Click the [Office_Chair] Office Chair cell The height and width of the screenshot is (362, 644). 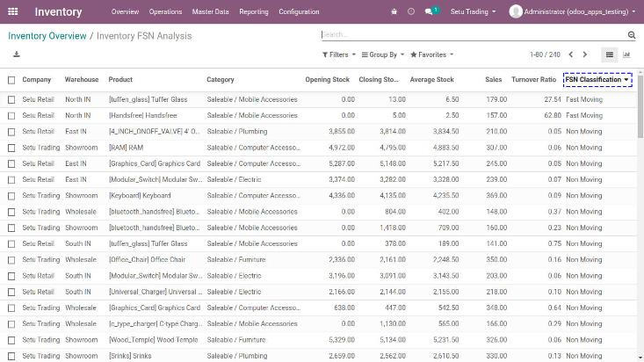click(x=147, y=260)
